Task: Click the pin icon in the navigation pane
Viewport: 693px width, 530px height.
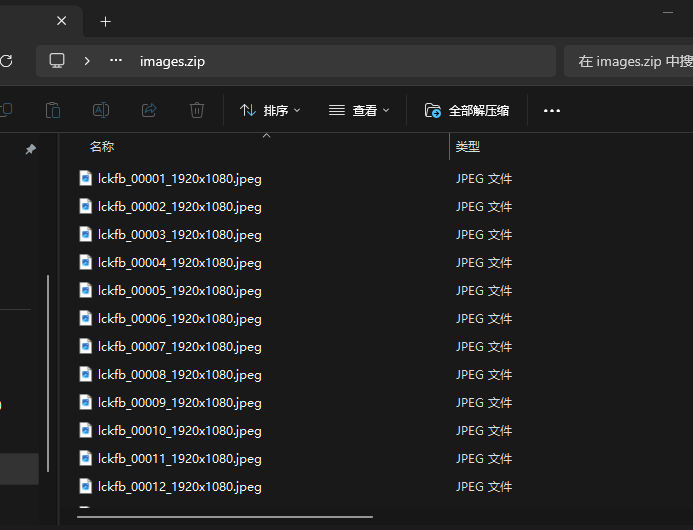Action: coord(30,149)
